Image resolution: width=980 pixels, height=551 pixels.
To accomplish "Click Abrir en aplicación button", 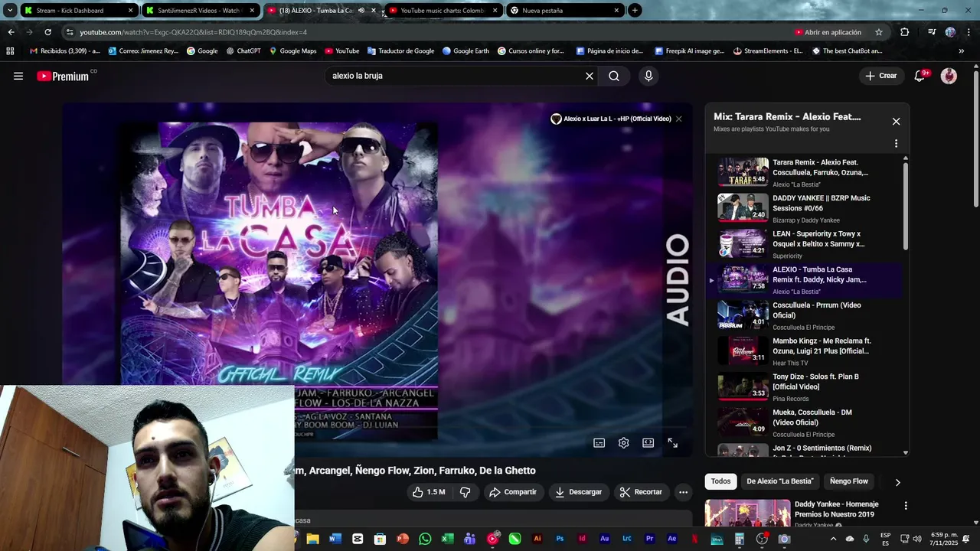I will tap(828, 32).
